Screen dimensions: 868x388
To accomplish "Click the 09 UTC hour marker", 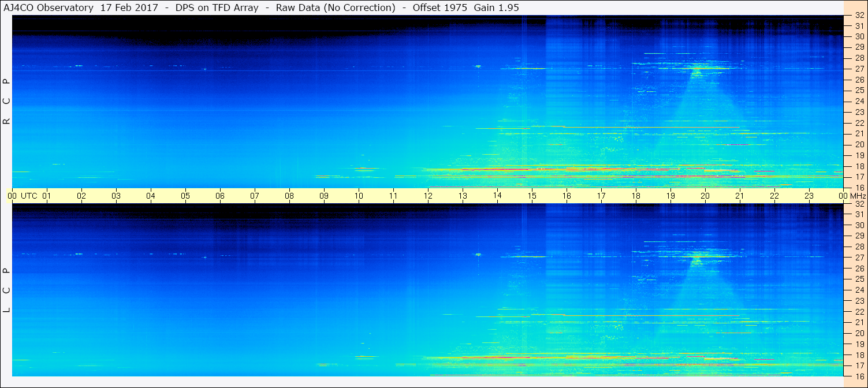I will coord(324,196).
